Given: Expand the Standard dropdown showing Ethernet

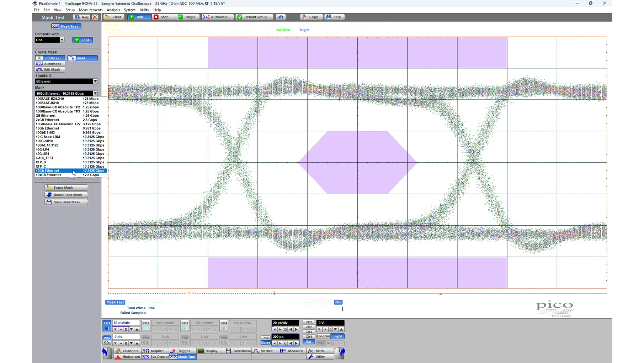Looking at the screenshot, I should click(x=95, y=81).
